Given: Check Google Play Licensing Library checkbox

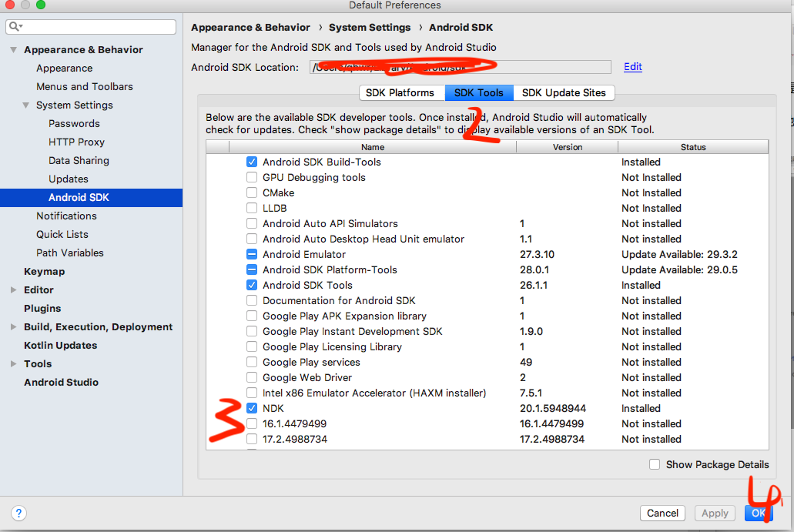Looking at the screenshot, I should (252, 346).
